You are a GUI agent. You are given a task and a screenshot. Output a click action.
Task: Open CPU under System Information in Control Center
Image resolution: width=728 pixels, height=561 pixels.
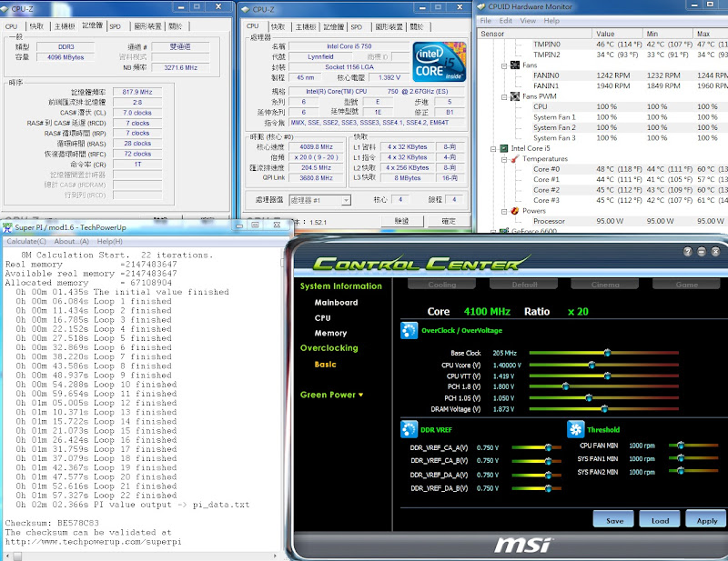(323, 318)
